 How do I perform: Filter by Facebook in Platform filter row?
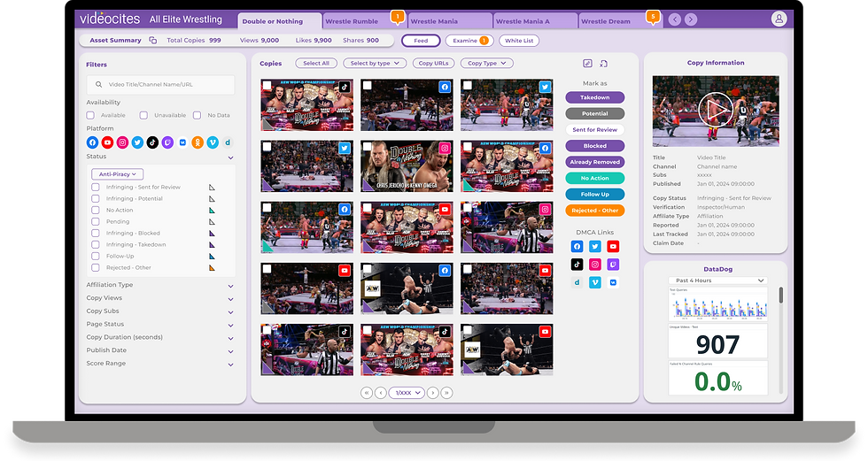point(92,142)
